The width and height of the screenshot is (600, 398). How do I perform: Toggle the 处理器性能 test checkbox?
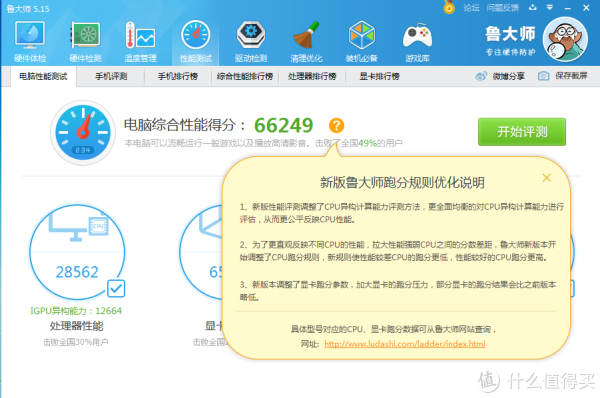[116, 288]
